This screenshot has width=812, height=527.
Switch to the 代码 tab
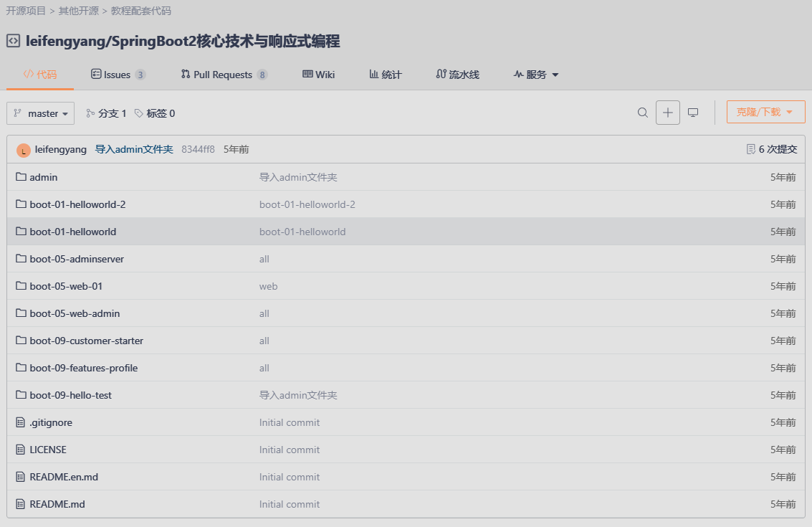(40, 75)
